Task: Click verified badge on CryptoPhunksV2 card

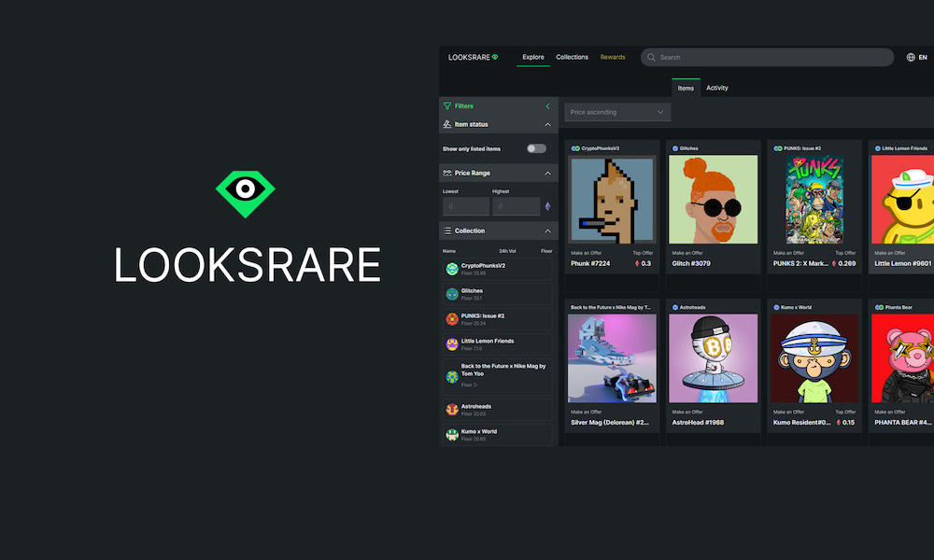Action: pyautogui.click(x=575, y=148)
